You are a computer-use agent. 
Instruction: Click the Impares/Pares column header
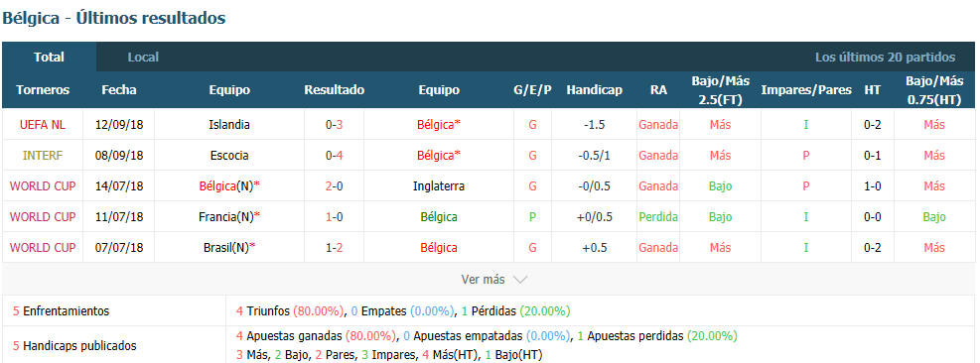[805, 90]
